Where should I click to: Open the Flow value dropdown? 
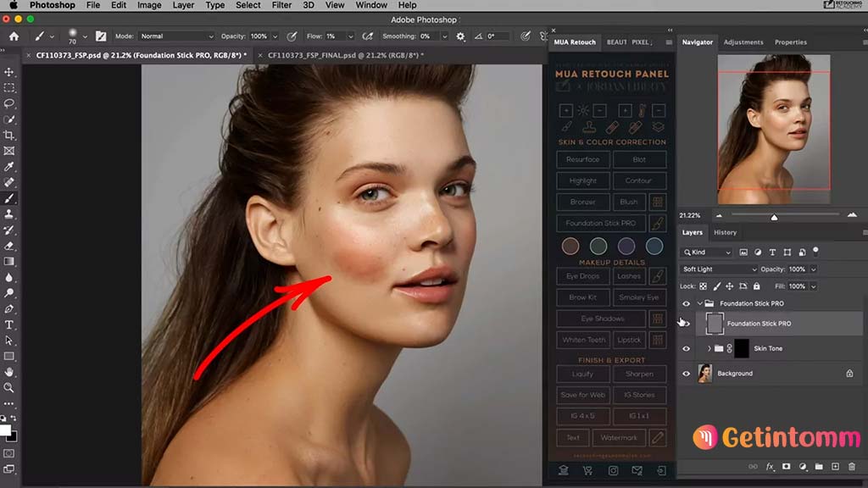coord(350,36)
